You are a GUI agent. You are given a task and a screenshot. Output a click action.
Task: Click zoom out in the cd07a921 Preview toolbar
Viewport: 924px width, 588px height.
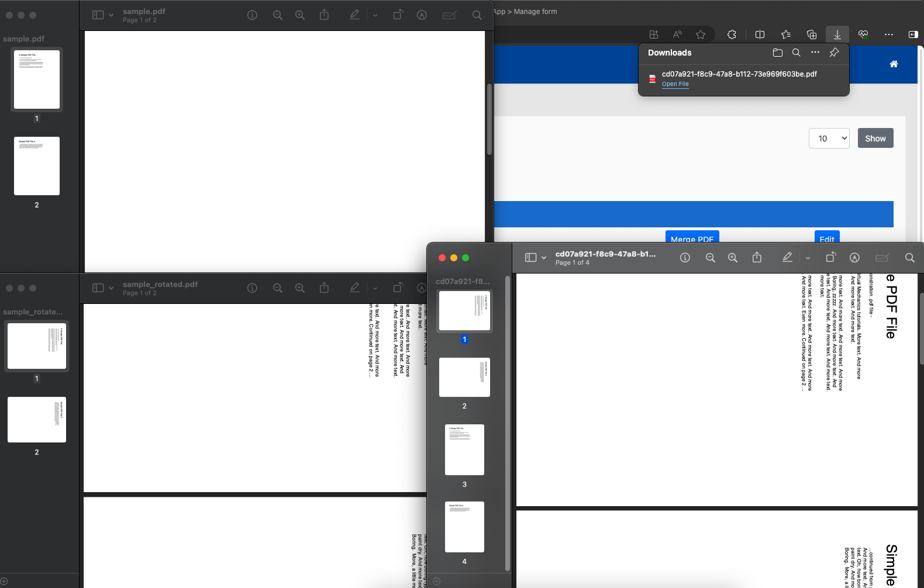click(710, 258)
